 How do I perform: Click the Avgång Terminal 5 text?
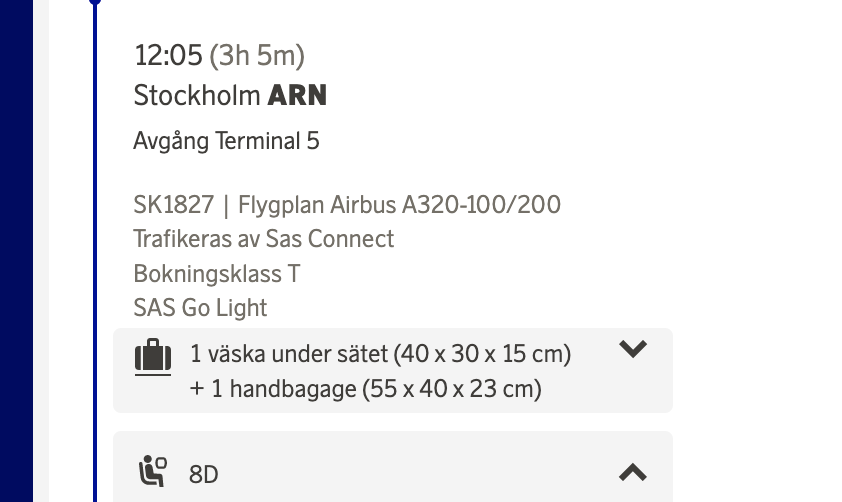(226, 141)
